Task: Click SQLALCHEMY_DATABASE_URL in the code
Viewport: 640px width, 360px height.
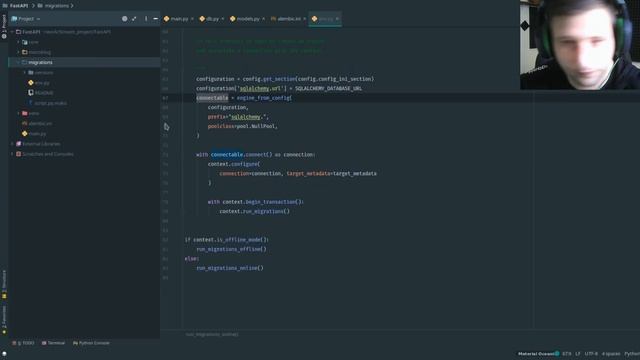Action: pos(329,89)
